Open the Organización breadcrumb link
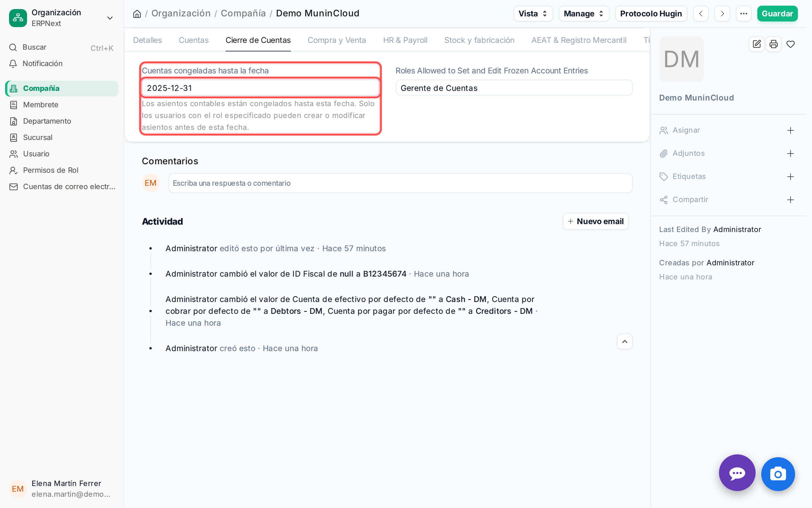The height and width of the screenshot is (508, 812). pyautogui.click(x=181, y=14)
